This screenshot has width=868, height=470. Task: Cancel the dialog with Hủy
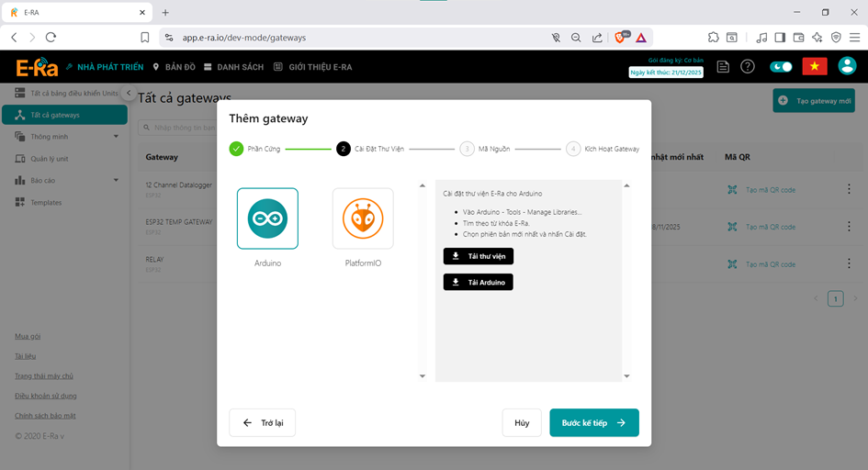(522, 422)
